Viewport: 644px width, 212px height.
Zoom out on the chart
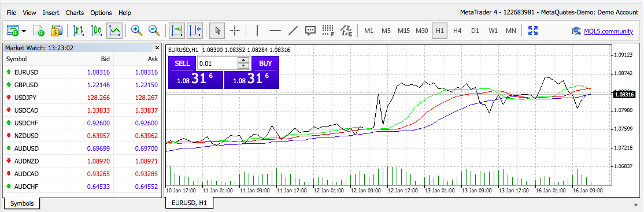click(154, 31)
